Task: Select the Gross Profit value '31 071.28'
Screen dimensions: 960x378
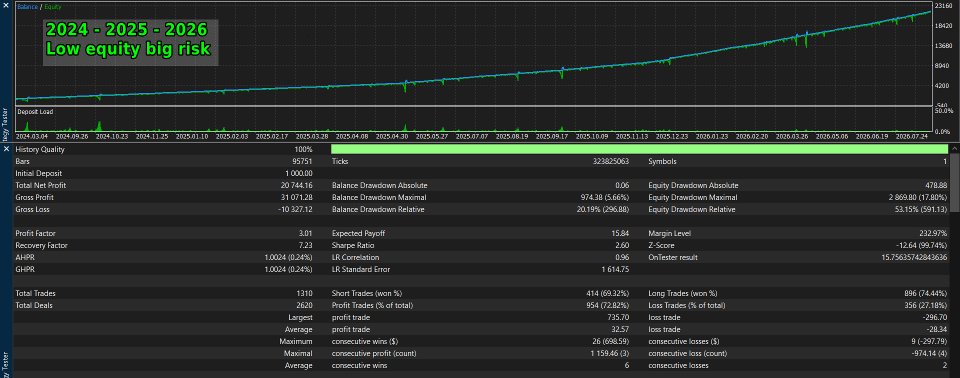Action: click(297, 197)
